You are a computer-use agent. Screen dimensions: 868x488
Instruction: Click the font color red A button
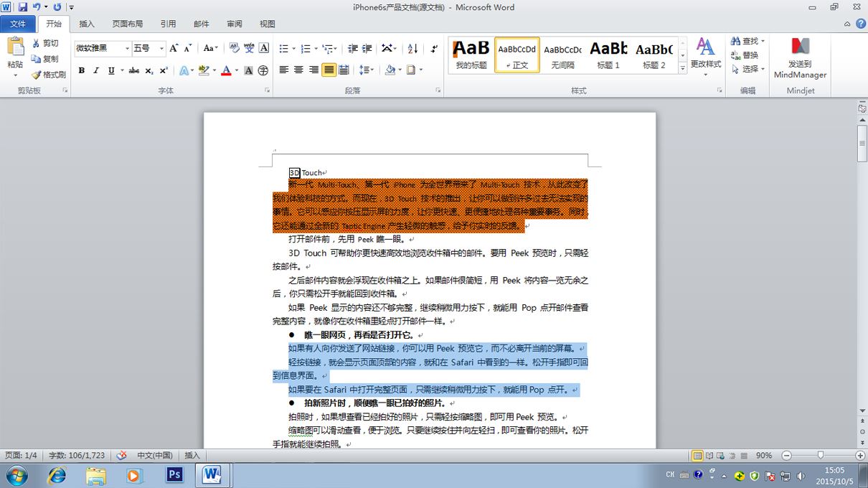[x=226, y=70]
